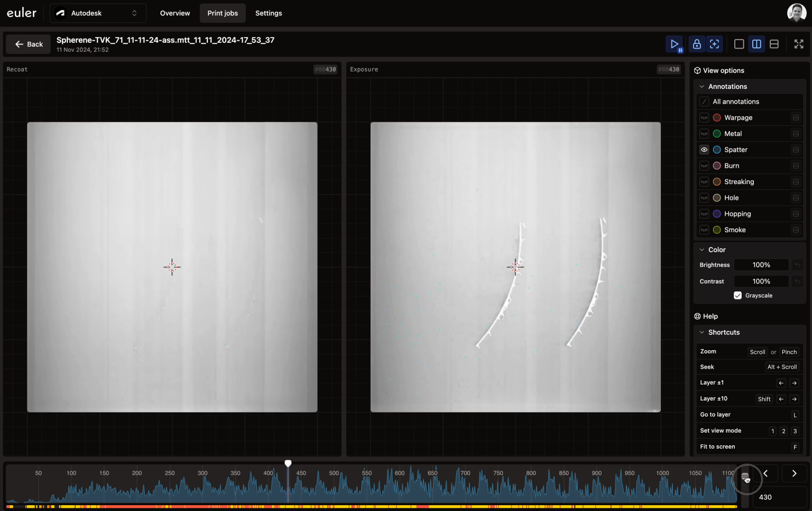The image size is (812, 511).
Task: Open the Overview tab
Action: click(175, 13)
